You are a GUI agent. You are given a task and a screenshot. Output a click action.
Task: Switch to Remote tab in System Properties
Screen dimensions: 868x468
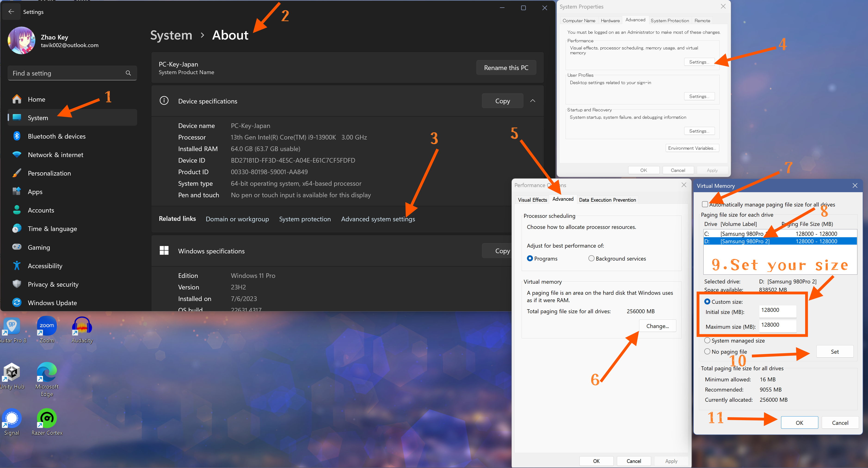(702, 21)
